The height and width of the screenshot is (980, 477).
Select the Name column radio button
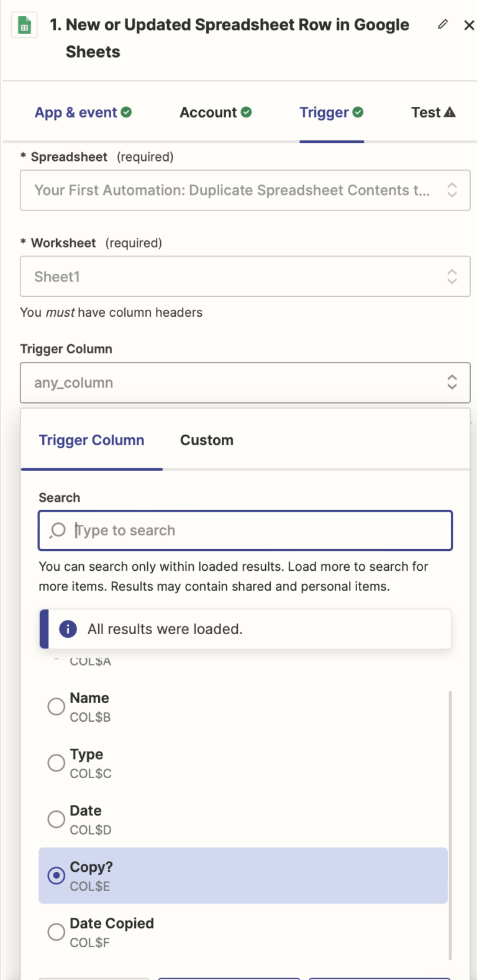(x=57, y=706)
